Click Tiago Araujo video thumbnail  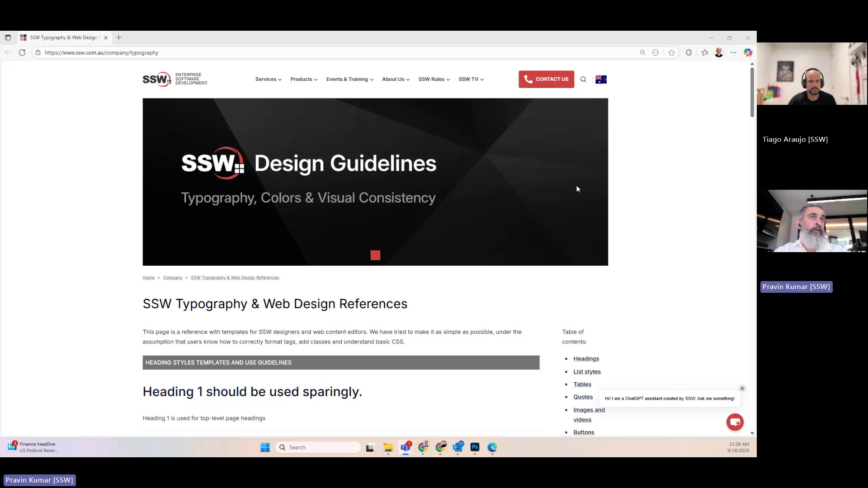[x=812, y=74]
